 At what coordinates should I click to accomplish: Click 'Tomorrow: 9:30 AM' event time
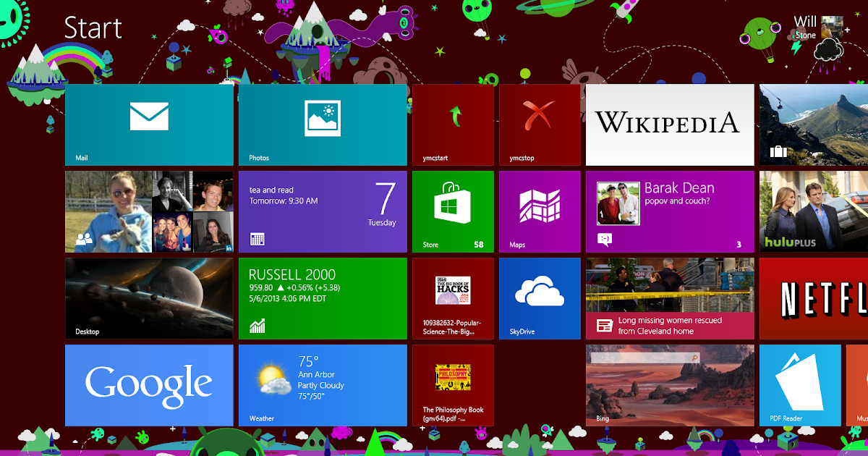pos(284,200)
